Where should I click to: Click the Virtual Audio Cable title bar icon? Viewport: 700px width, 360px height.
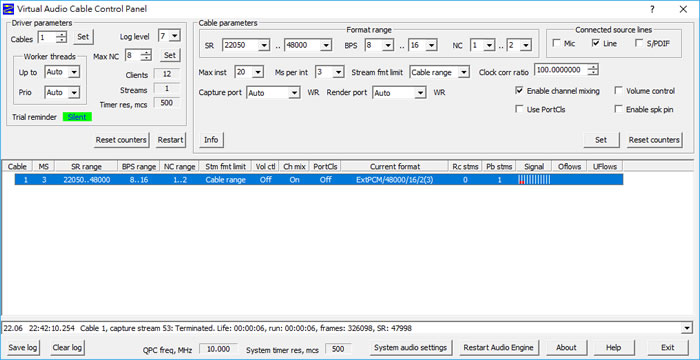click(x=8, y=9)
